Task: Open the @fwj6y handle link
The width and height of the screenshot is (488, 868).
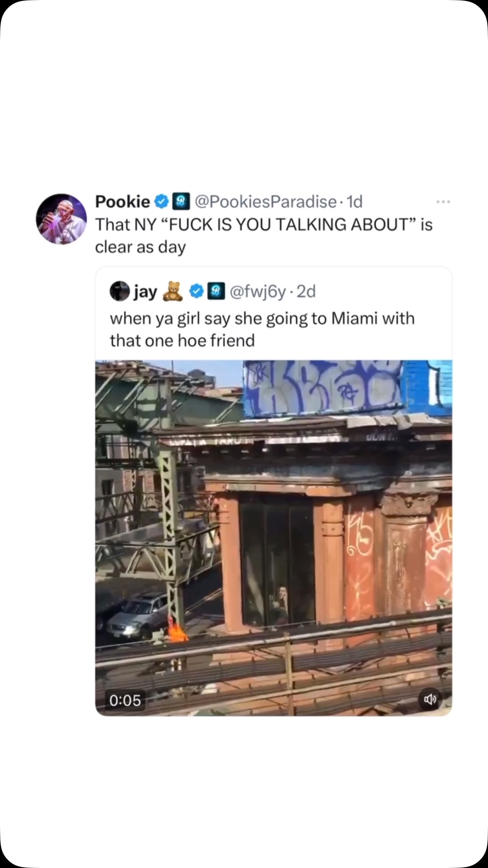Action: [257, 292]
